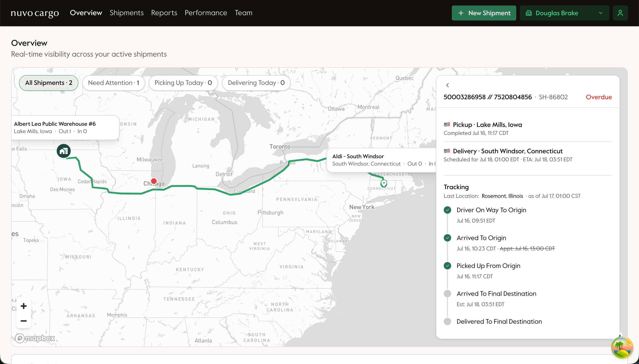Image resolution: width=639 pixels, height=364 pixels.
Task: Click the Overview page heading
Action: click(x=29, y=43)
